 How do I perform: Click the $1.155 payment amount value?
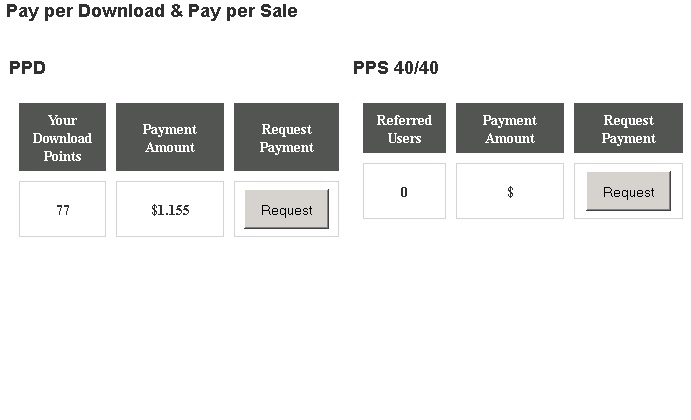tap(170, 210)
